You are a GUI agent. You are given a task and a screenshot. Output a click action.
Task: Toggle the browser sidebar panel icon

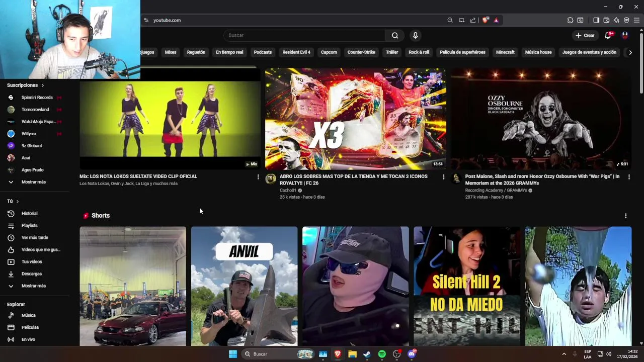coord(596,20)
